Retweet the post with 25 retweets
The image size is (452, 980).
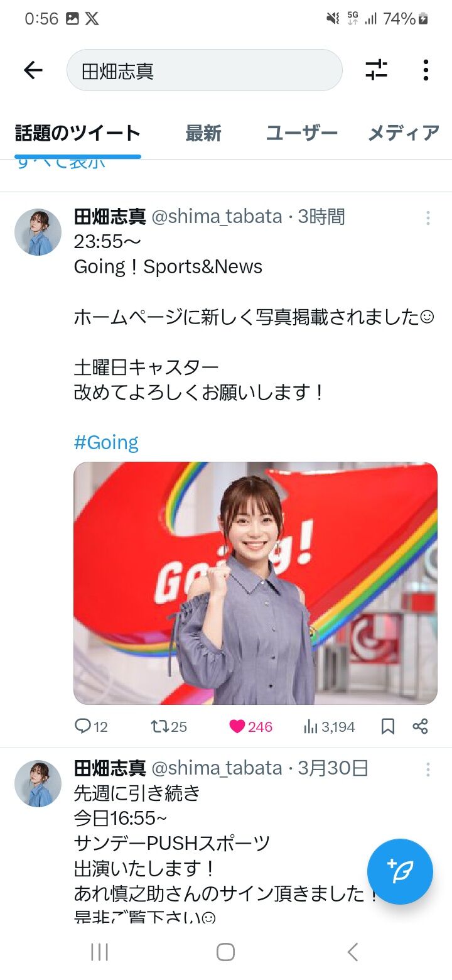click(169, 727)
